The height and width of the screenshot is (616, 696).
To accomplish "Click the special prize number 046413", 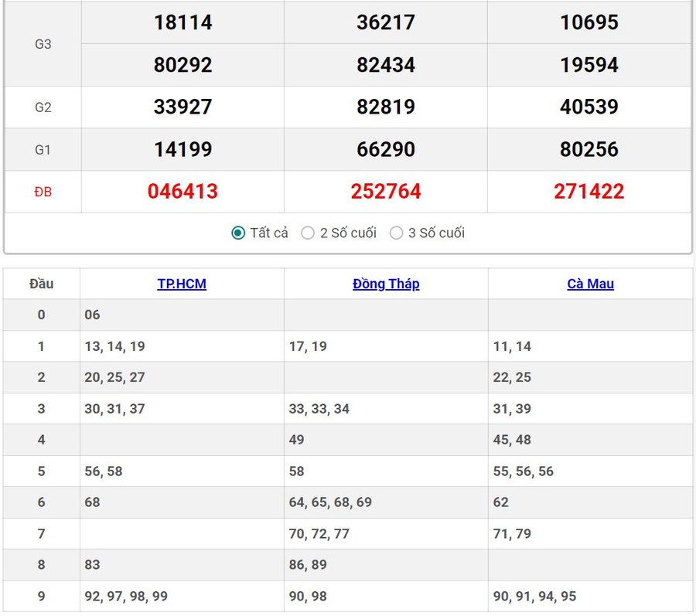I will pyautogui.click(x=183, y=192).
